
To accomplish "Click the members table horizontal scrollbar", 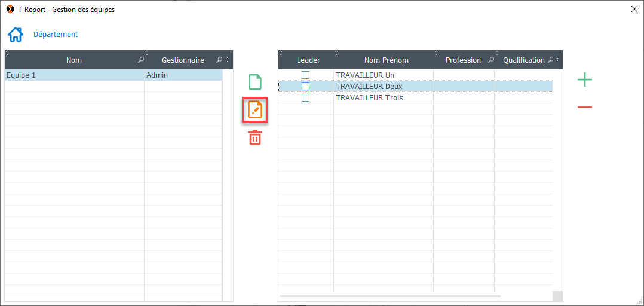I will 390,296.
